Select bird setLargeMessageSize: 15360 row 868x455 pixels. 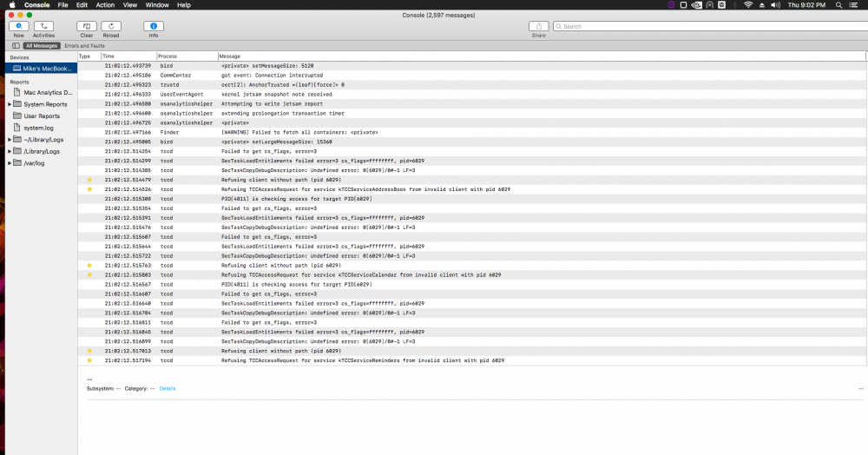click(x=472, y=142)
